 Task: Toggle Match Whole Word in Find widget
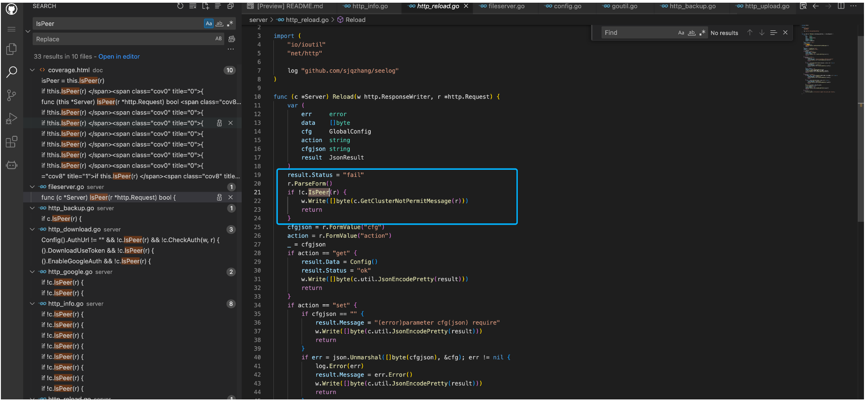[692, 33]
